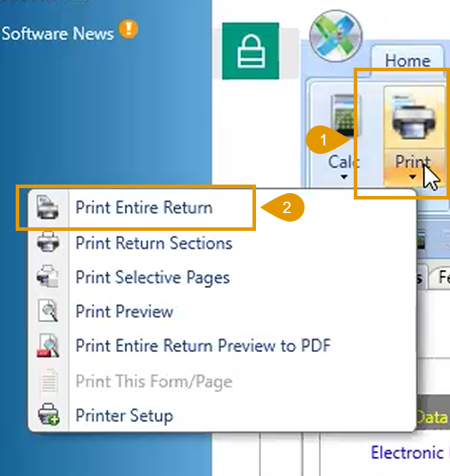Click the green padlock icon
Screen dimensions: 450x476
pyautogui.click(x=250, y=51)
